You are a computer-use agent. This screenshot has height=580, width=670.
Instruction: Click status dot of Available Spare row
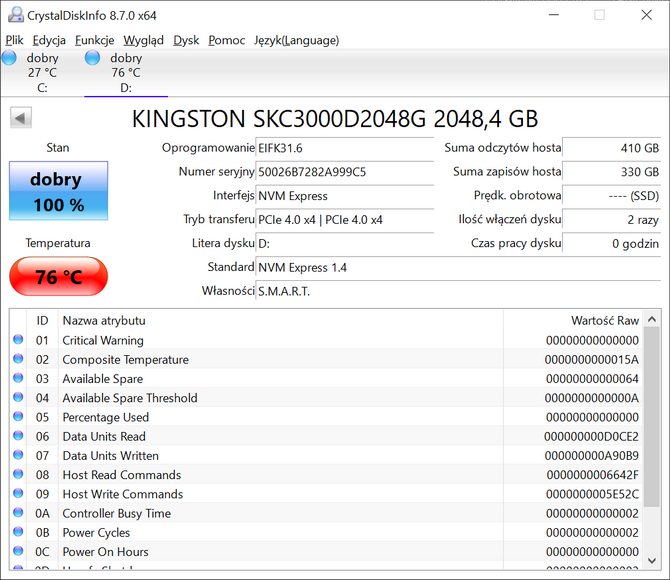tap(18, 378)
